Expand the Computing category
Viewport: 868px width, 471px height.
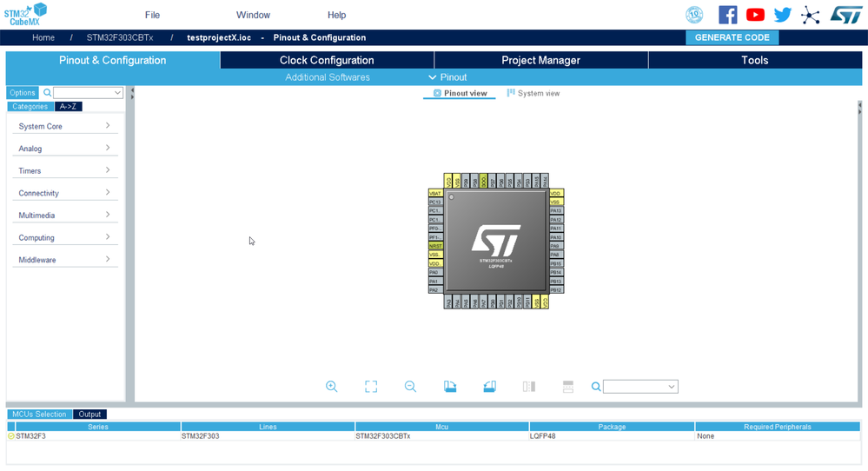coord(64,237)
